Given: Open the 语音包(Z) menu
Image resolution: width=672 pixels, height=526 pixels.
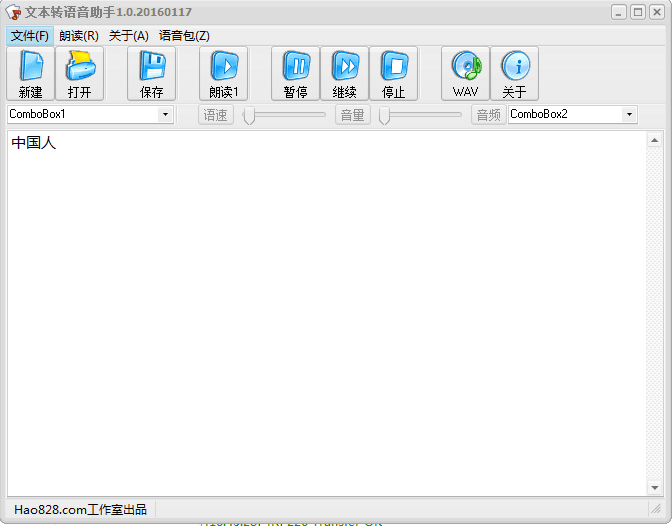Looking at the screenshot, I should tap(184, 36).
